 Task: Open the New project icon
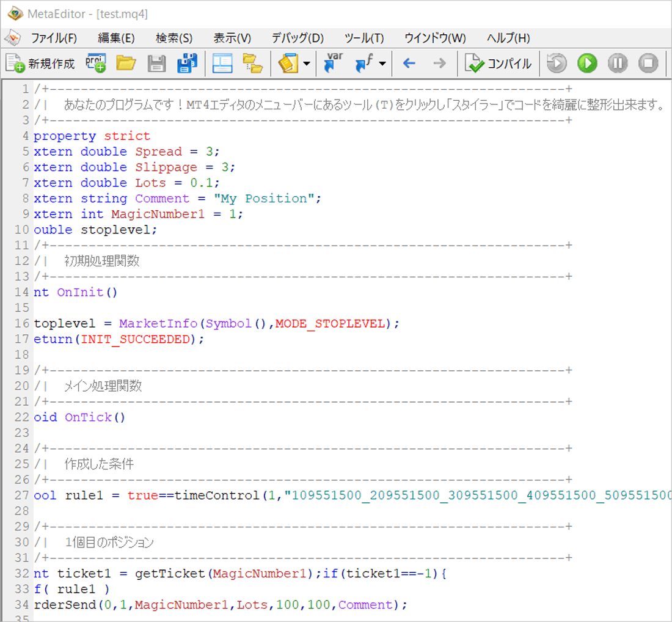(x=95, y=64)
